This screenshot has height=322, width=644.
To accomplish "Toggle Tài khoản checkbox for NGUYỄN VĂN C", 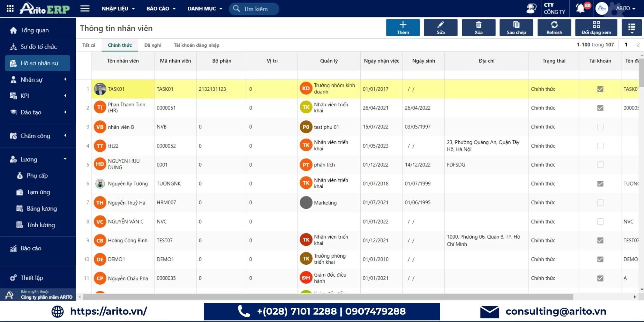I will tap(600, 222).
